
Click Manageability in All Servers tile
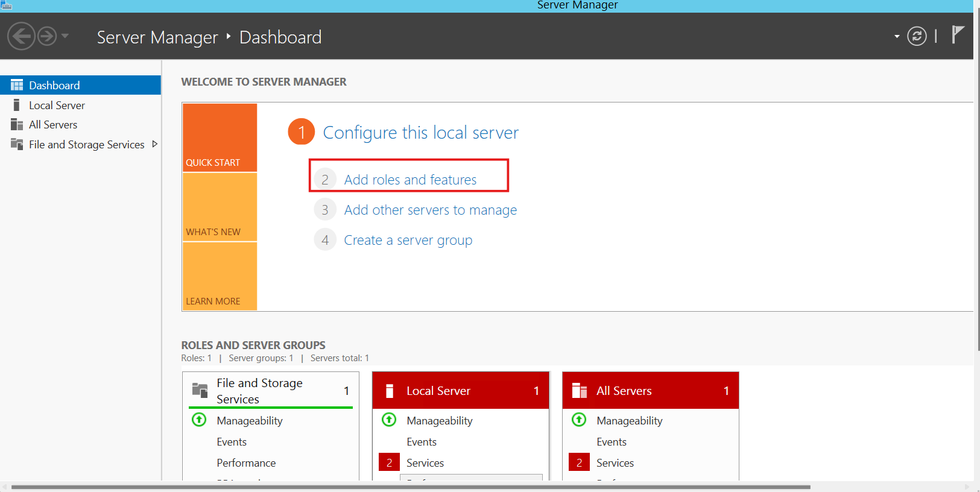(x=630, y=421)
